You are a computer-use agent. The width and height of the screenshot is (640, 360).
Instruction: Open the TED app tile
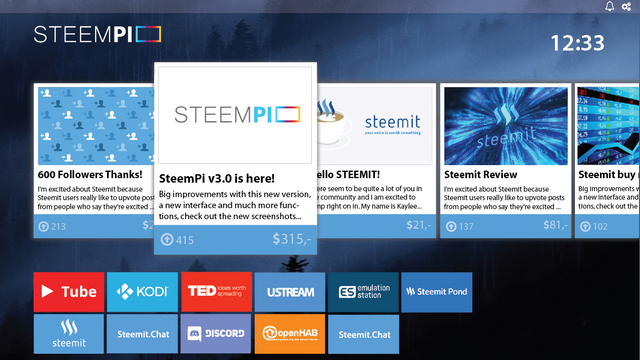[x=216, y=292]
